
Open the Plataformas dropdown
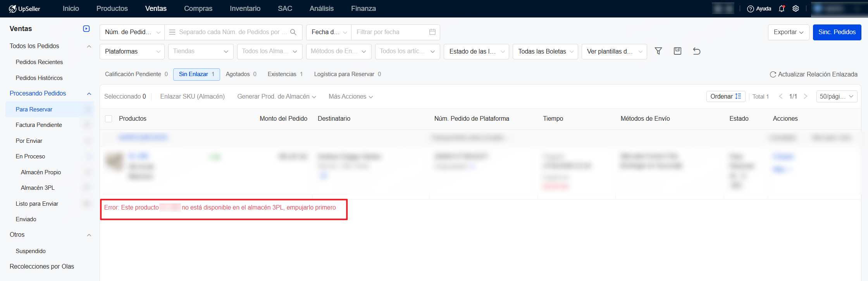[x=132, y=52]
